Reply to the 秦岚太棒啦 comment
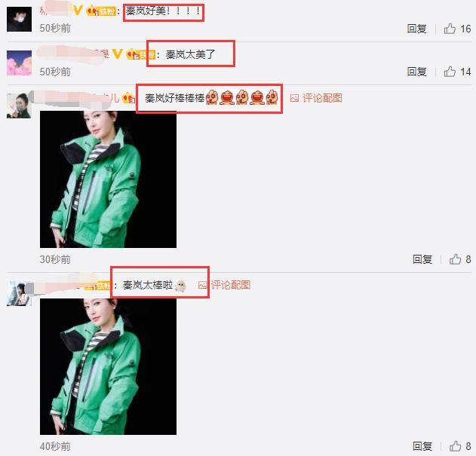This screenshot has height=456, width=476. (422, 446)
